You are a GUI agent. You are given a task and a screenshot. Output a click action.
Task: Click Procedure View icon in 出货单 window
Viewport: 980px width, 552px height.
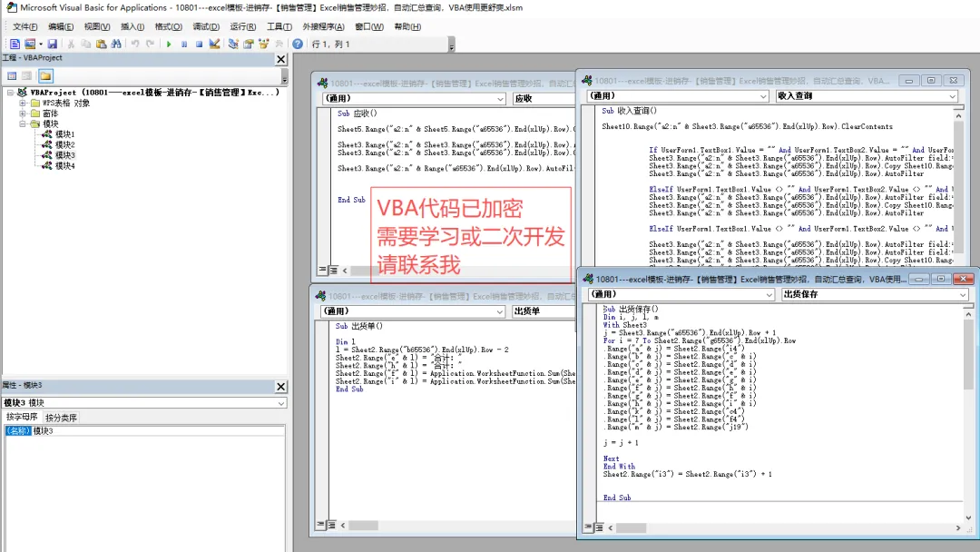point(320,525)
